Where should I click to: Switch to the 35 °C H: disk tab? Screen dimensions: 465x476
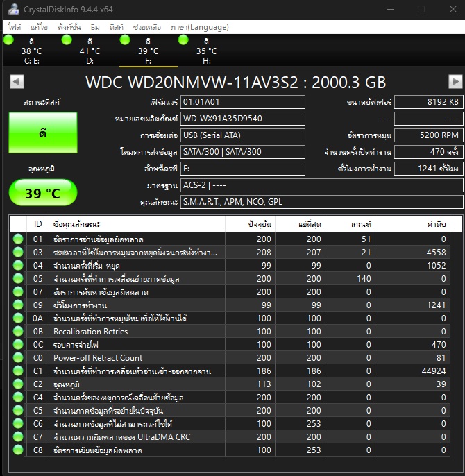point(207,51)
